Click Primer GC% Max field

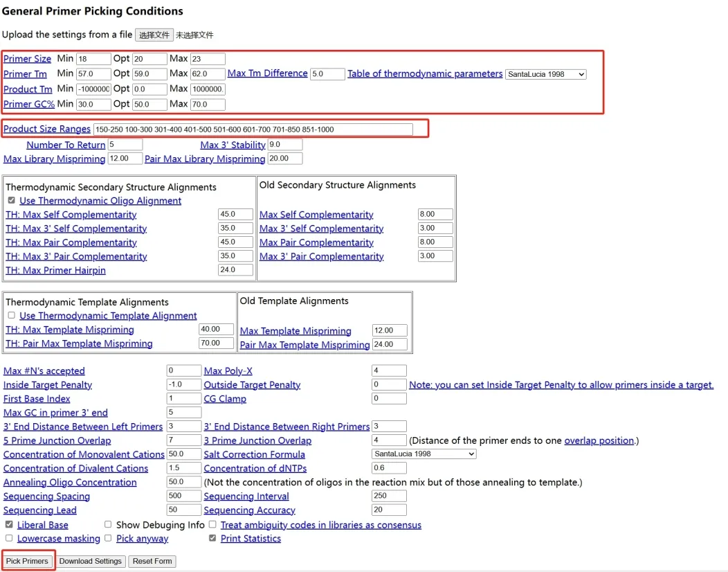click(208, 105)
